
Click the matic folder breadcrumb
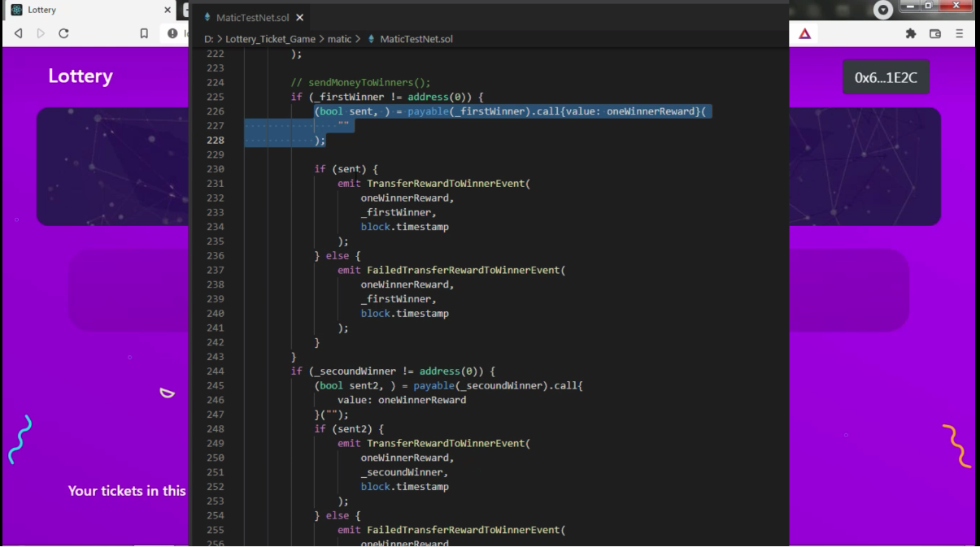pyautogui.click(x=339, y=39)
